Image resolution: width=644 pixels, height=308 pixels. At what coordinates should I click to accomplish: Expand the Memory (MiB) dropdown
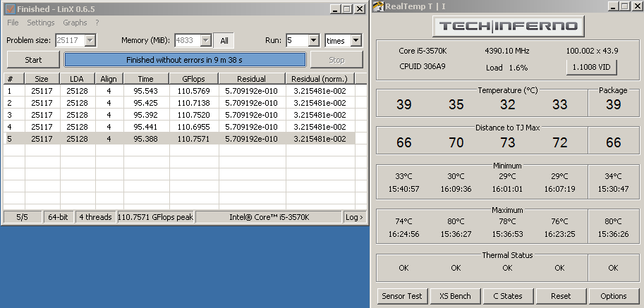[206, 40]
